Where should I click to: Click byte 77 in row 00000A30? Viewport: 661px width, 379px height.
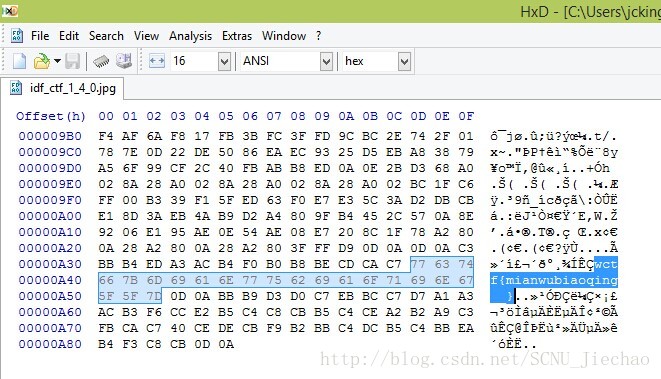point(418,264)
